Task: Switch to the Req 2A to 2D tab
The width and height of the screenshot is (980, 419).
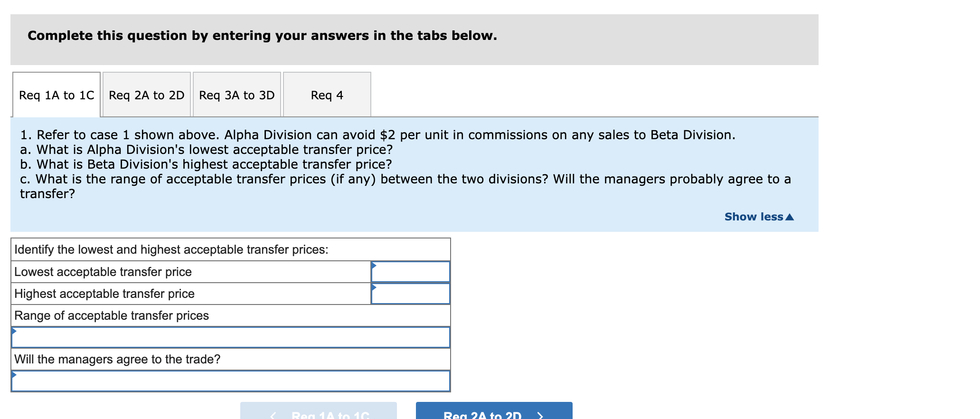Action: pyautogui.click(x=146, y=94)
